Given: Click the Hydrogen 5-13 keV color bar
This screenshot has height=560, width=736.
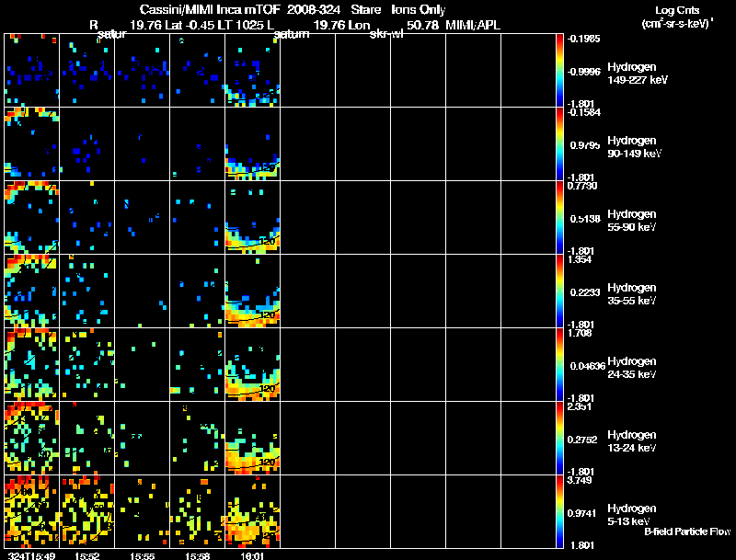Looking at the screenshot, I should 559,512.
